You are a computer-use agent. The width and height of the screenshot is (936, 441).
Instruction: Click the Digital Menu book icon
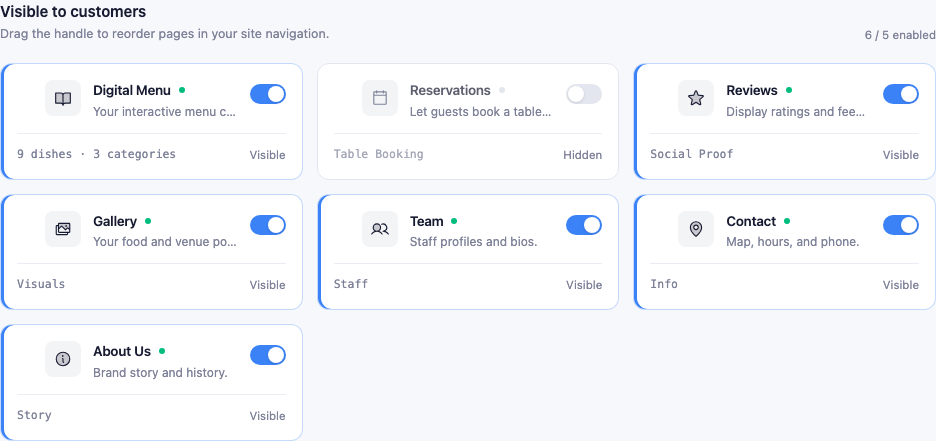tap(63, 98)
